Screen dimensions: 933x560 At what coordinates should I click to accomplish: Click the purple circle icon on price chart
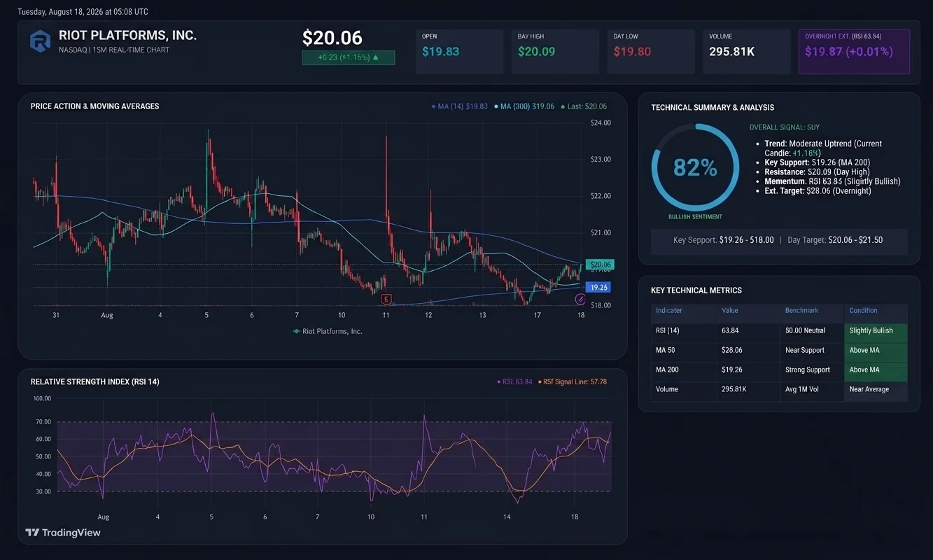point(580,300)
